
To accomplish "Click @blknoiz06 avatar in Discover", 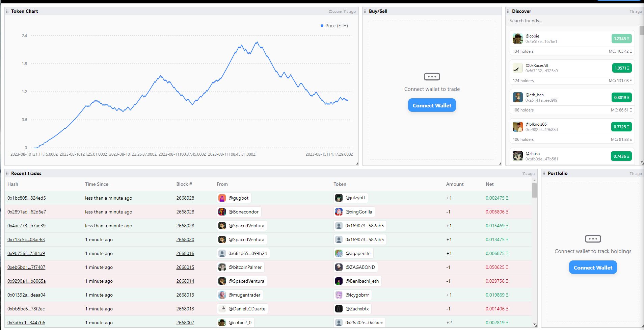I will tap(518, 127).
